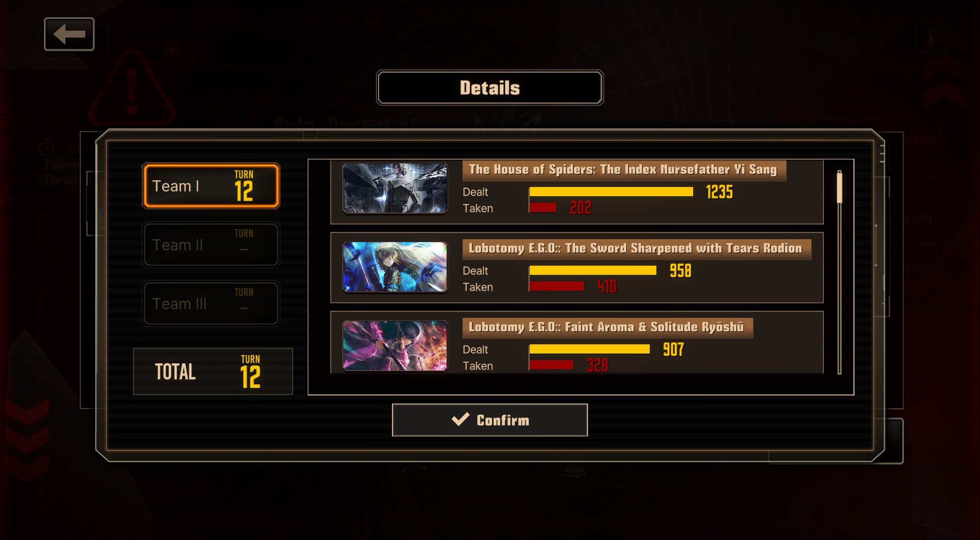Click the Team I turn count 12
The height and width of the screenshot is (540, 980).
pos(244,192)
